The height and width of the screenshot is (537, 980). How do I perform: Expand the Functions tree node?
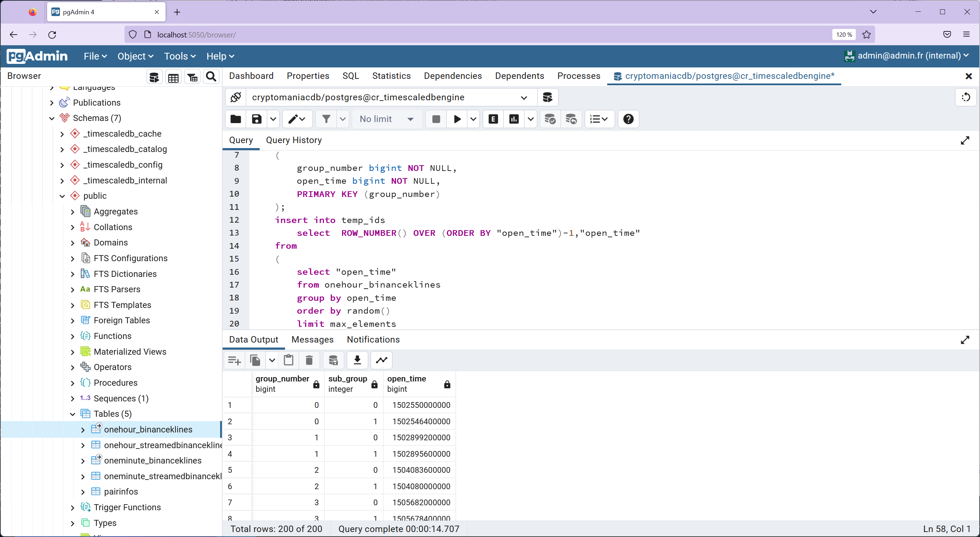tap(73, 336)
